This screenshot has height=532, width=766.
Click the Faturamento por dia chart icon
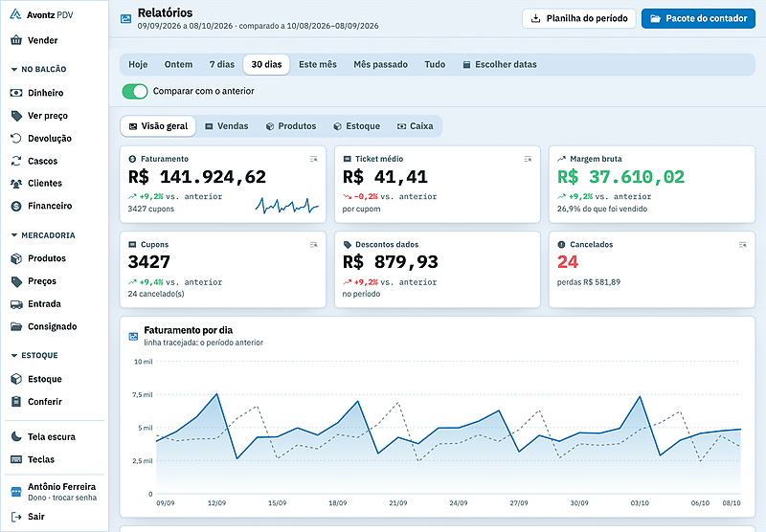point(133,336)
